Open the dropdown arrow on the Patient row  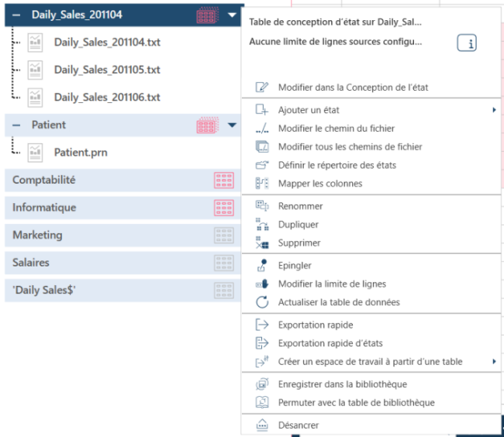[x=233, y=125]
